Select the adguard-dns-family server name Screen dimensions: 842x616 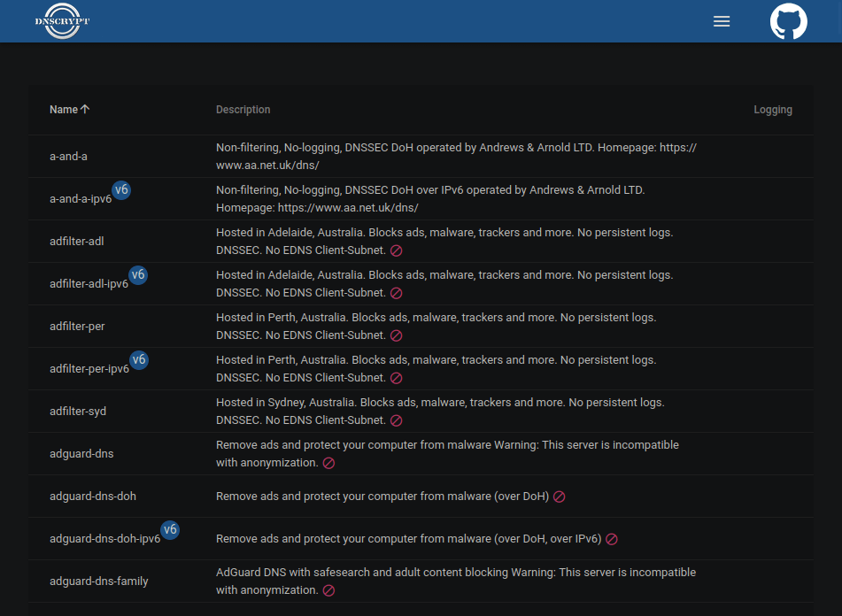(99, 581)
